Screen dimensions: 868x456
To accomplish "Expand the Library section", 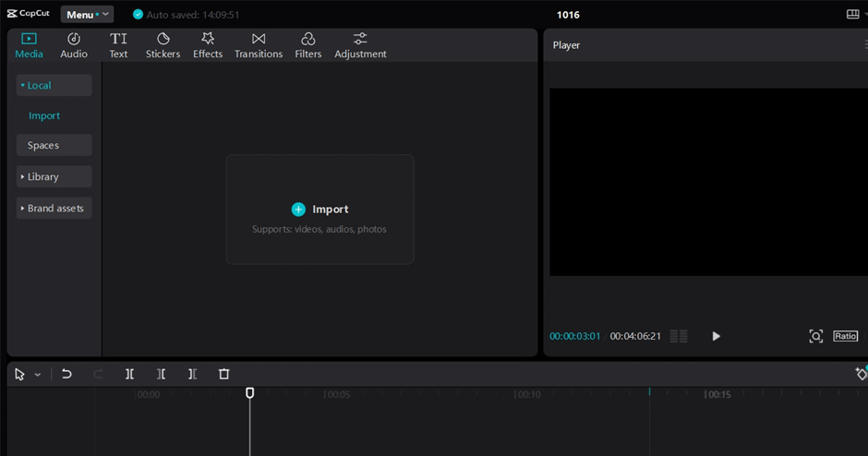I will click(54, 177).
